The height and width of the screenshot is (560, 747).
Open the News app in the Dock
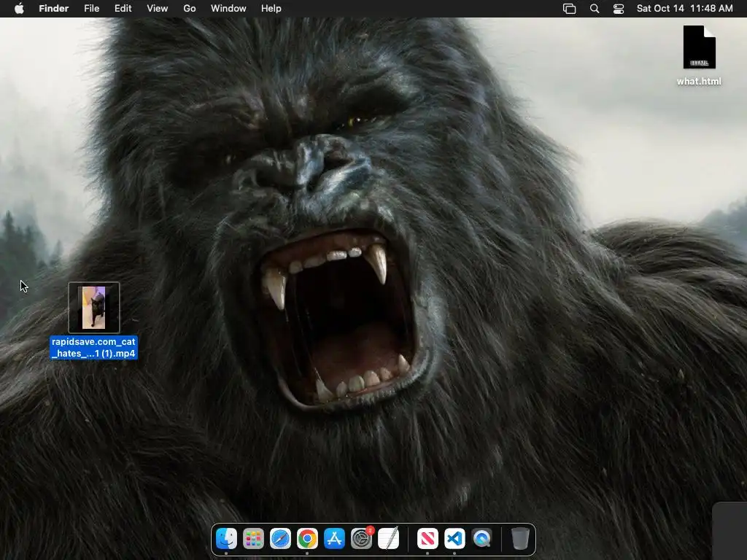427,539
